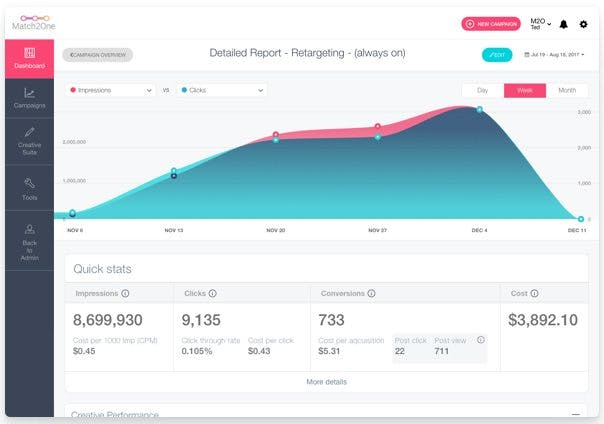The image size is (604, 424).
Task: Click the Back to Admin user icon
Action: [x=30, y=230]
